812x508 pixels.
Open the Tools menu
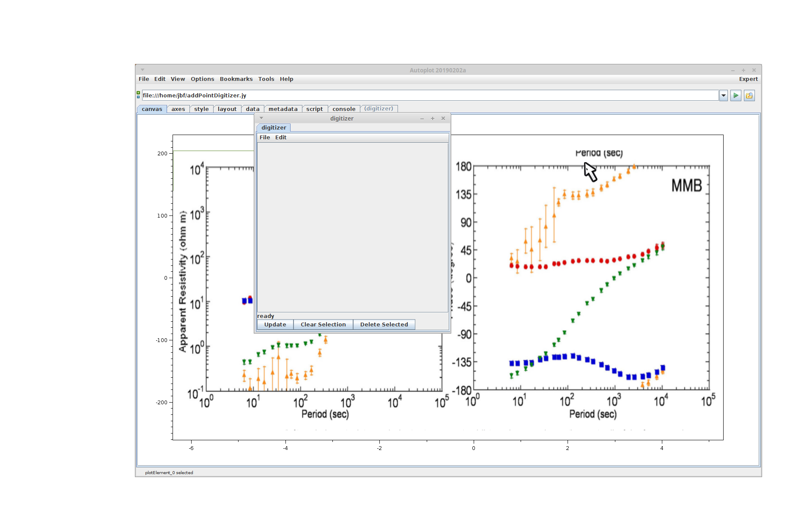tap(266, 79)
